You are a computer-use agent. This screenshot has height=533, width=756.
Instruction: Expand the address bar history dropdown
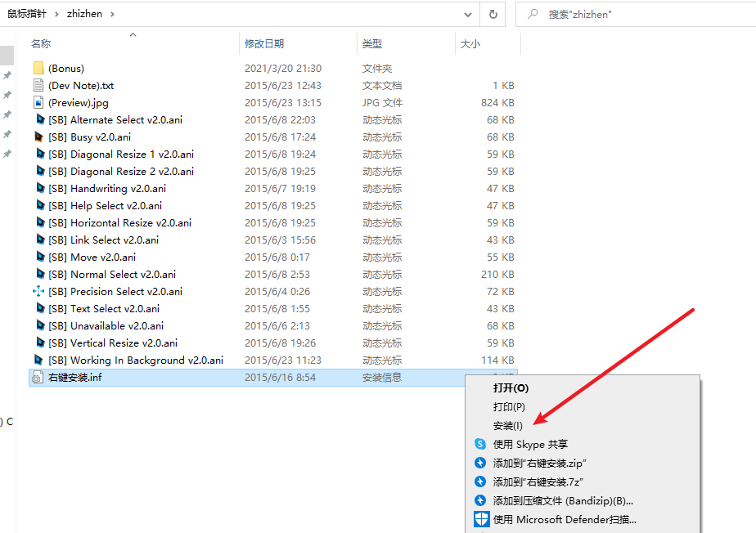pyautogui.click(x=467, y=14)
